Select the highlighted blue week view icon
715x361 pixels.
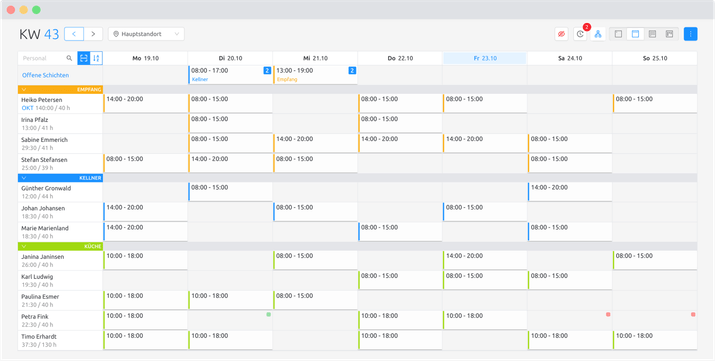(x=635, y=34)
